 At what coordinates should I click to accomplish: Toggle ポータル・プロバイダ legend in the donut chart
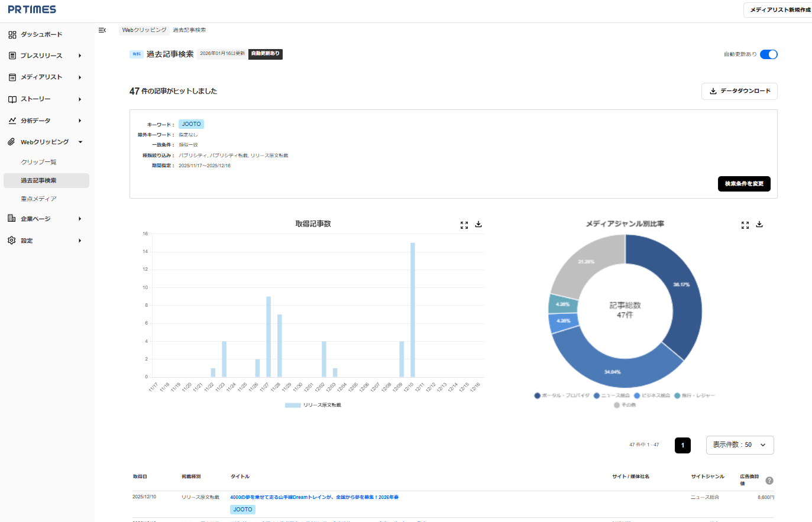coord(562,395)
